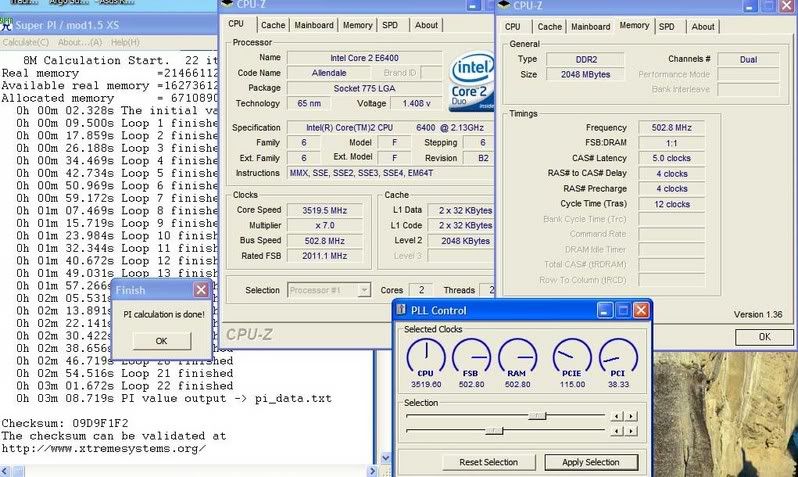Click the Super PI vertical scrollbar down arrow
Image resolution: width=798 pixels, height=477 pixels.
(386, 458)
